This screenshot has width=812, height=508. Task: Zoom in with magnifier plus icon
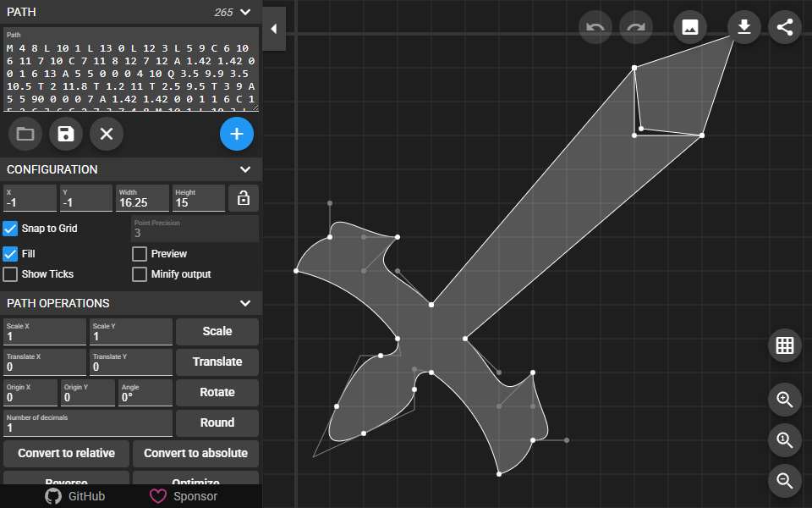(x=785, y=400)
